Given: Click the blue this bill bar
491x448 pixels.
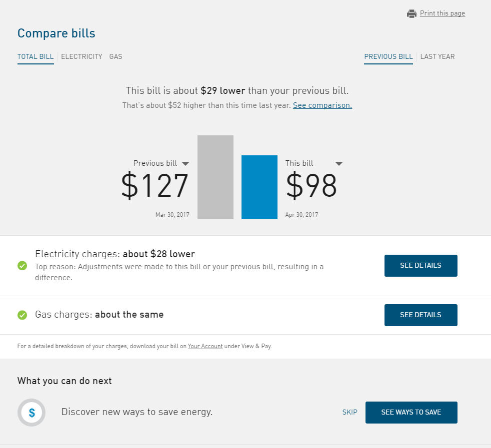Looking at the screenshot, I should tap(259, 187).
